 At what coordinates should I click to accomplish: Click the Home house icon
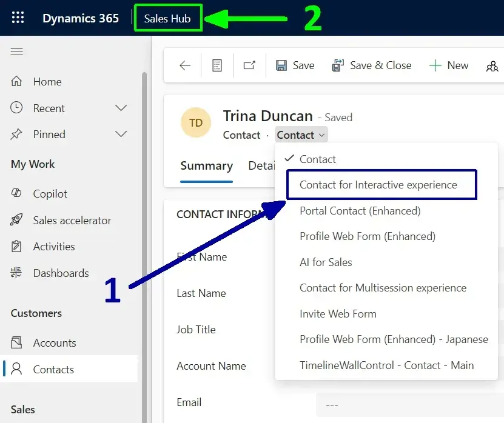point(16,81)
